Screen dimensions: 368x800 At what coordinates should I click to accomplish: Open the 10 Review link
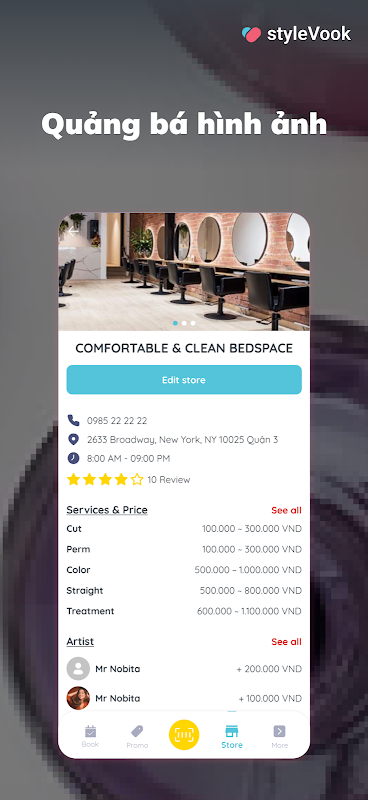point(168,480)
